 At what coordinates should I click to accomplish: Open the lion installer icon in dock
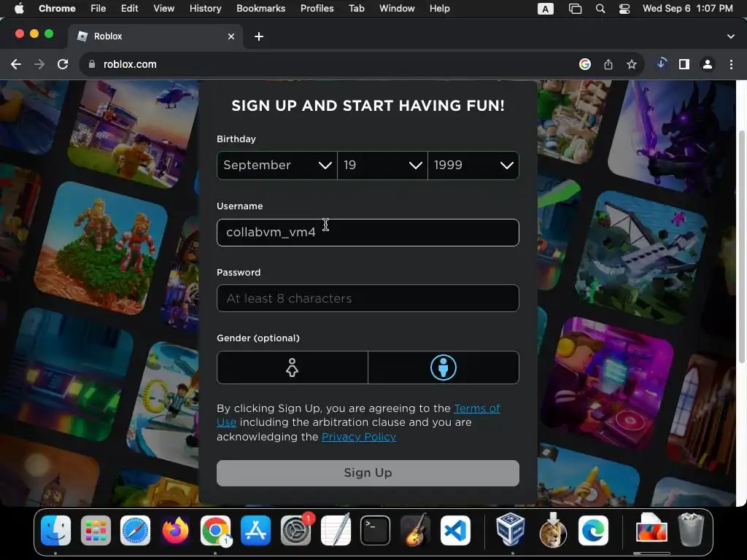(553, 530)
